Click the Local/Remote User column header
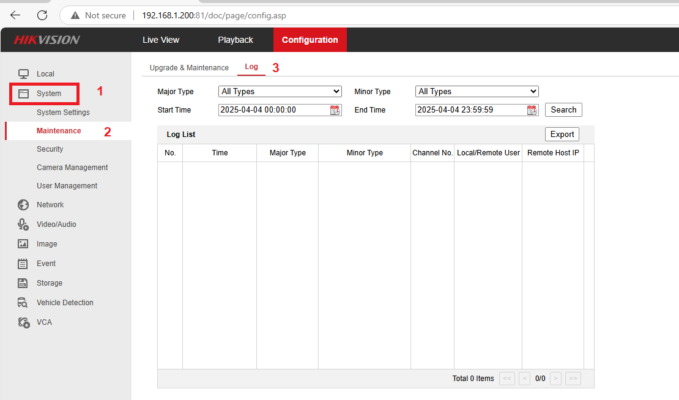 488,153
